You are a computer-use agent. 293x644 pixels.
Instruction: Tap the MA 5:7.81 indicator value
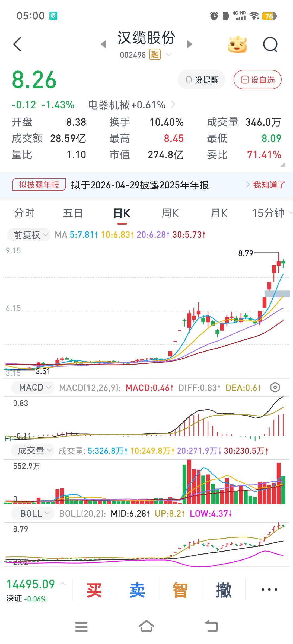(x=84, y=235)
